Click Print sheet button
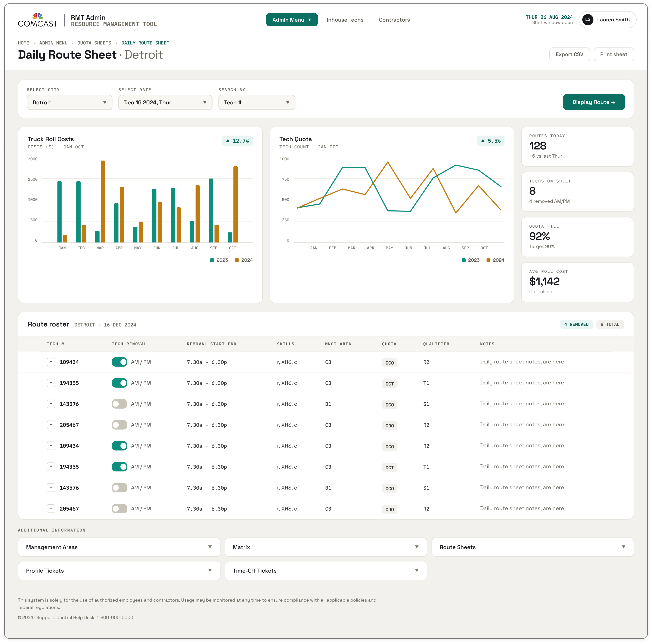This screenshot has width=652, height=644. [x=614, y=54]
